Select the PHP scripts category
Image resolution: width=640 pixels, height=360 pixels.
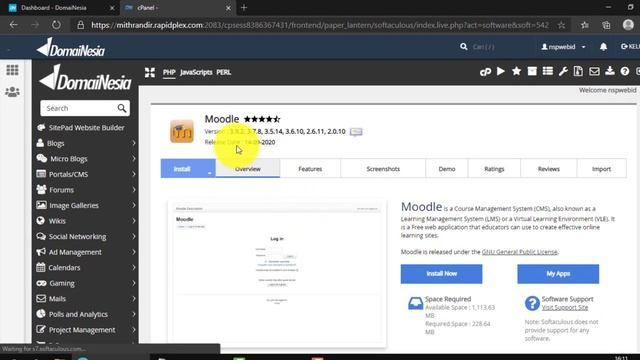tap(169, 72)
